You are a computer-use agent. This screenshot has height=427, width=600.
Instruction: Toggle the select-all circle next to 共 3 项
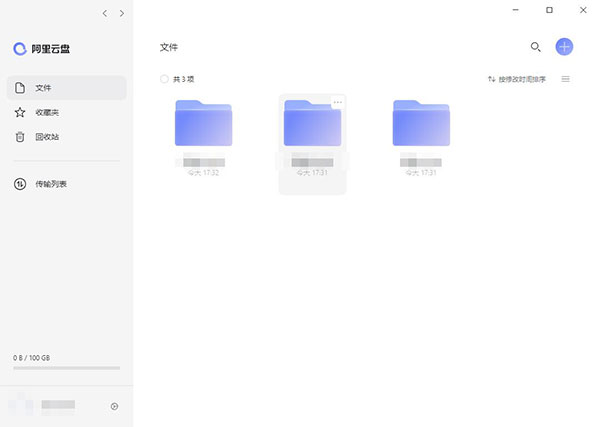pyautogui.click(x=165, y=79)
